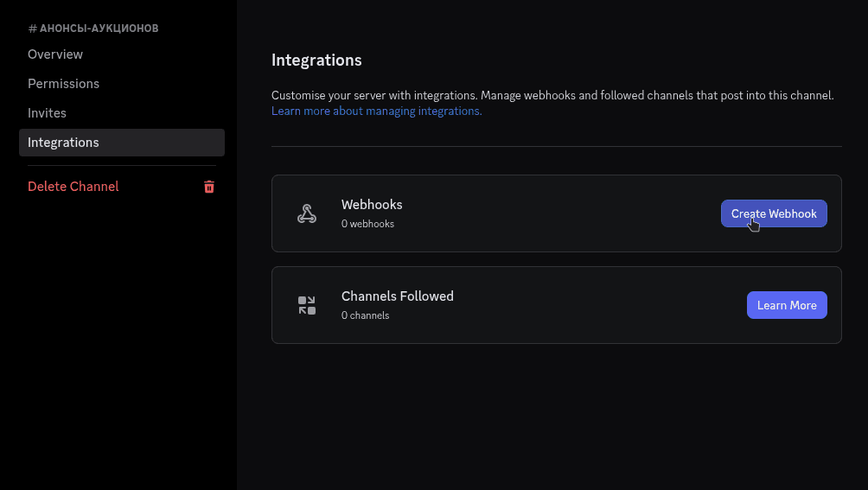Click the Webhooks title text
The width and height of the screenshot is (868, 490).
[372, 205]
